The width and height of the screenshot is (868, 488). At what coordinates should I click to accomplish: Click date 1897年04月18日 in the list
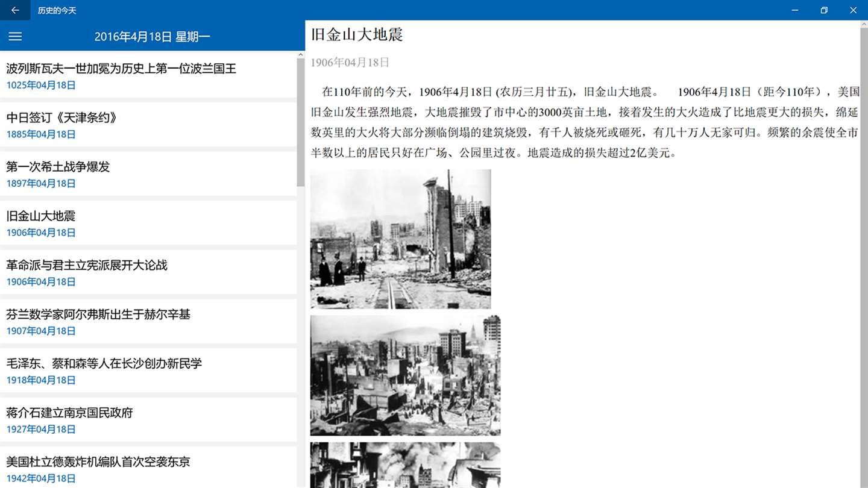pyautogui.click(x=41, y=184)
